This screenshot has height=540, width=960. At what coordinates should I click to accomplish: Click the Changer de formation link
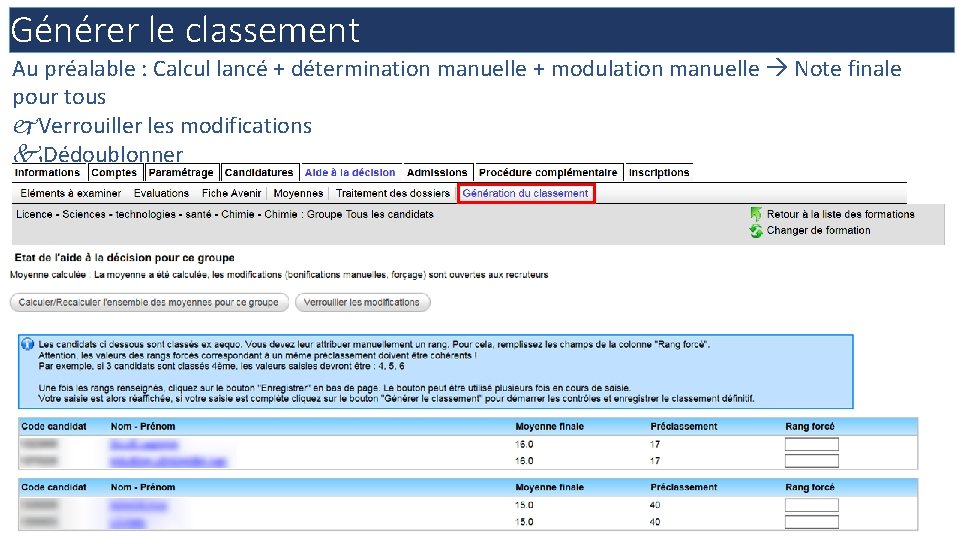point(819,231)
